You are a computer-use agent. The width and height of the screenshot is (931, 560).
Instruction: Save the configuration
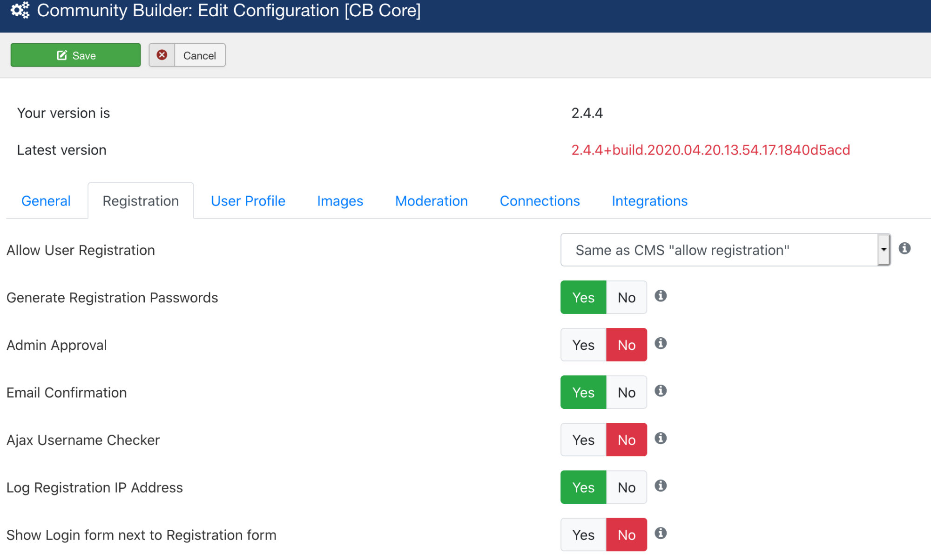click(x=75, y=55)
